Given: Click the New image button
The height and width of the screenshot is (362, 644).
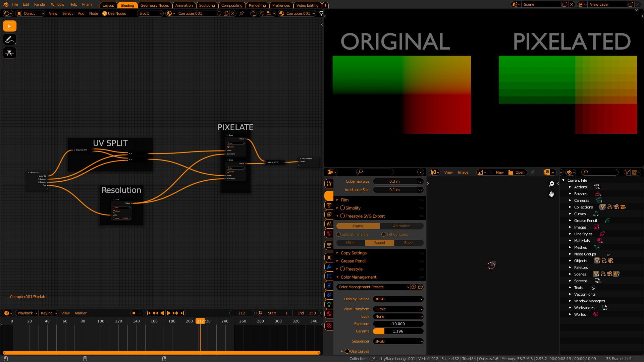Looking at the screenshot, I should [496, 172].
